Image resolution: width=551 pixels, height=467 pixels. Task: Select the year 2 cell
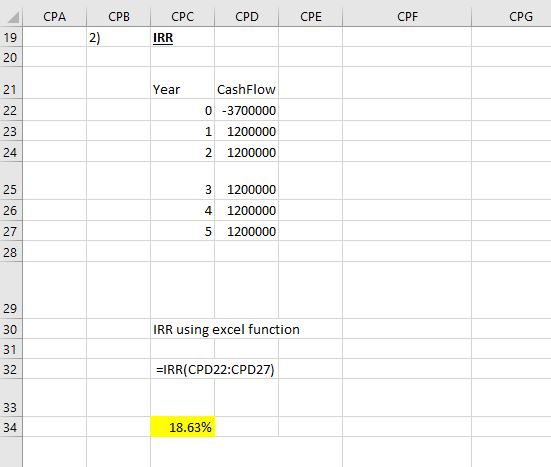(182, 152)
